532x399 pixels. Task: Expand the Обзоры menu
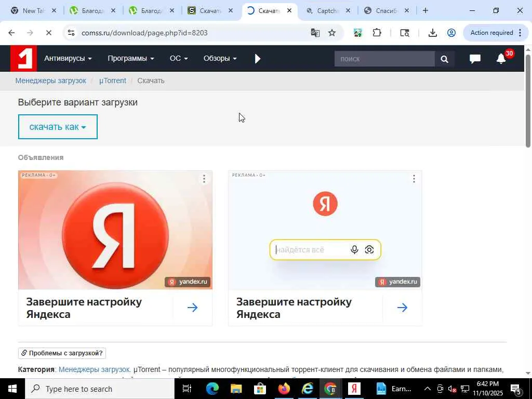(220, 58)
